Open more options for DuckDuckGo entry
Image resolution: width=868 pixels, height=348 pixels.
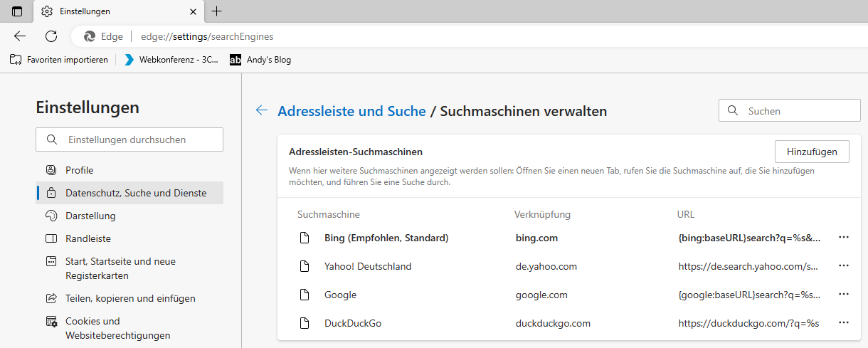[844, 323]
